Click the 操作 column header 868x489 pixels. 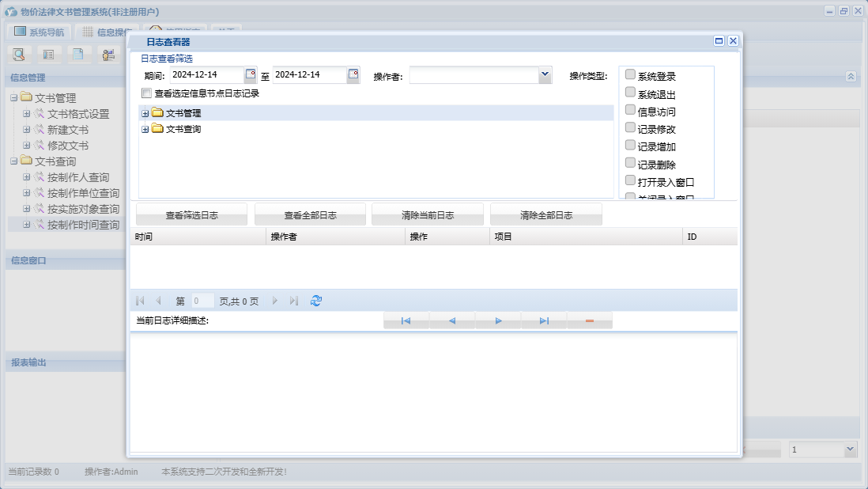tap(447, 237)
